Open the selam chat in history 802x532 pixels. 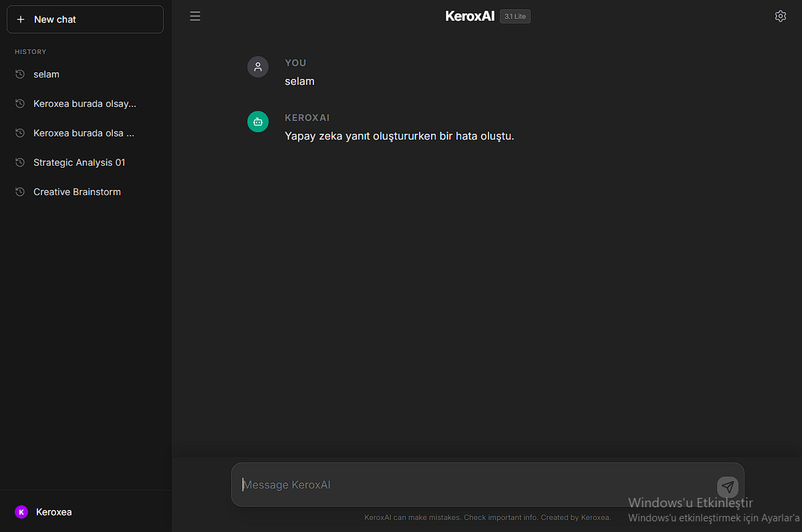85,74
